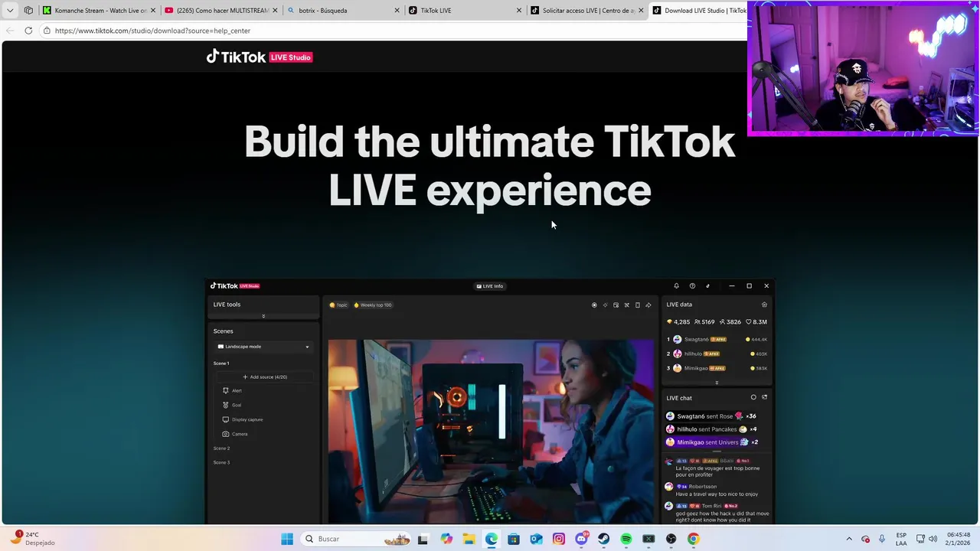Expand the LIVE data ranking chevron
980x551 pixels.
[717, 383]
